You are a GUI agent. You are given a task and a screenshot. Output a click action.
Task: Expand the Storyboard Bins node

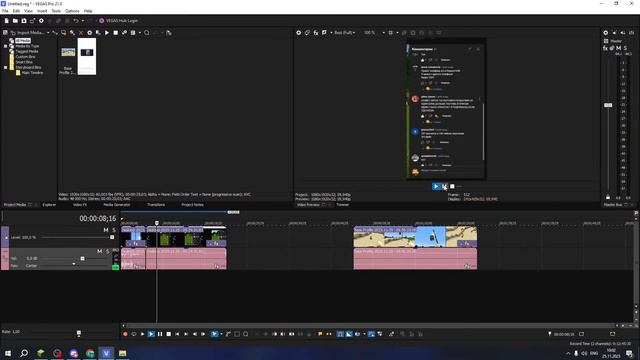point(6,67)
